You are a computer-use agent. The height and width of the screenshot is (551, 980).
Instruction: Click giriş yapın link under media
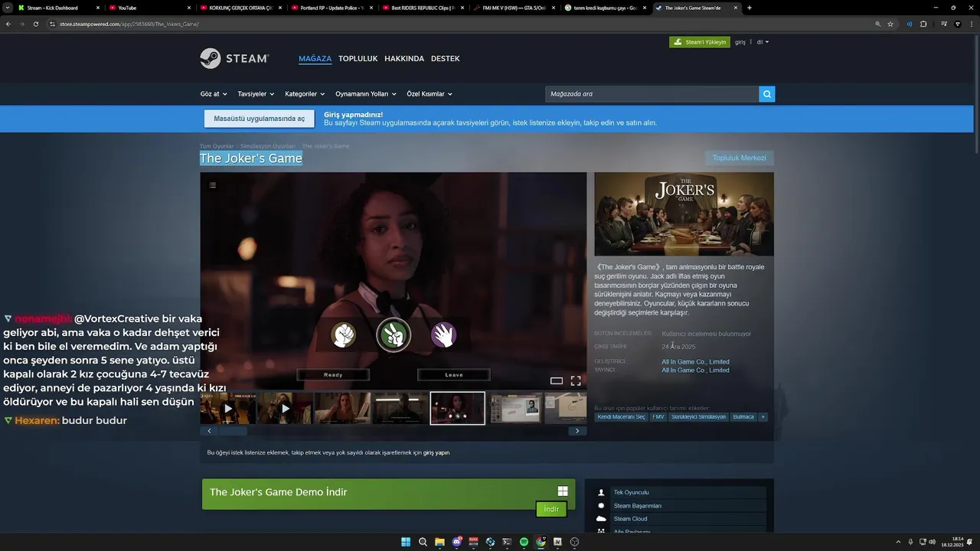[436, 453]
